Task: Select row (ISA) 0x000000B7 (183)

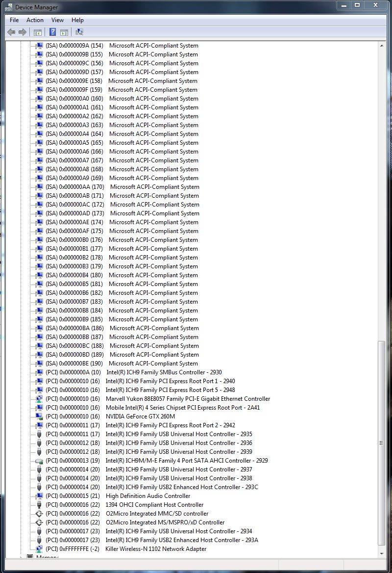Action: 122,302
